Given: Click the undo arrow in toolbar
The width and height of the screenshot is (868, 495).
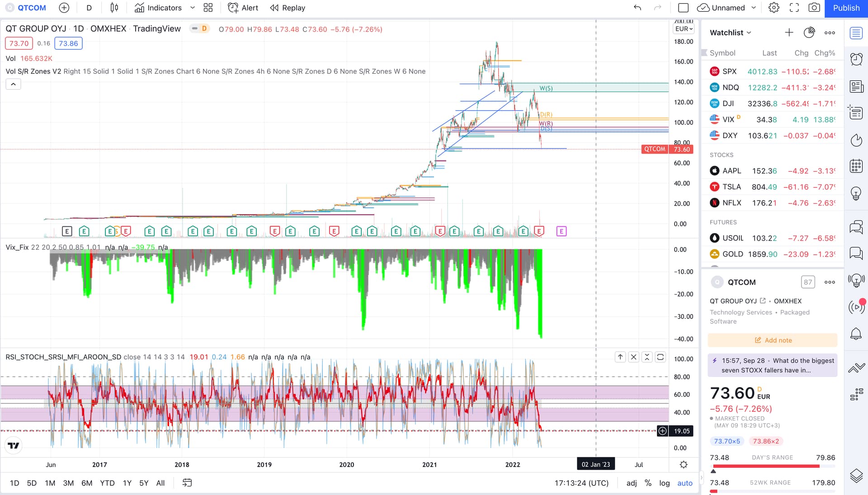Looking at the screenshot, I should pyautogui.click(x=637, y=8).
